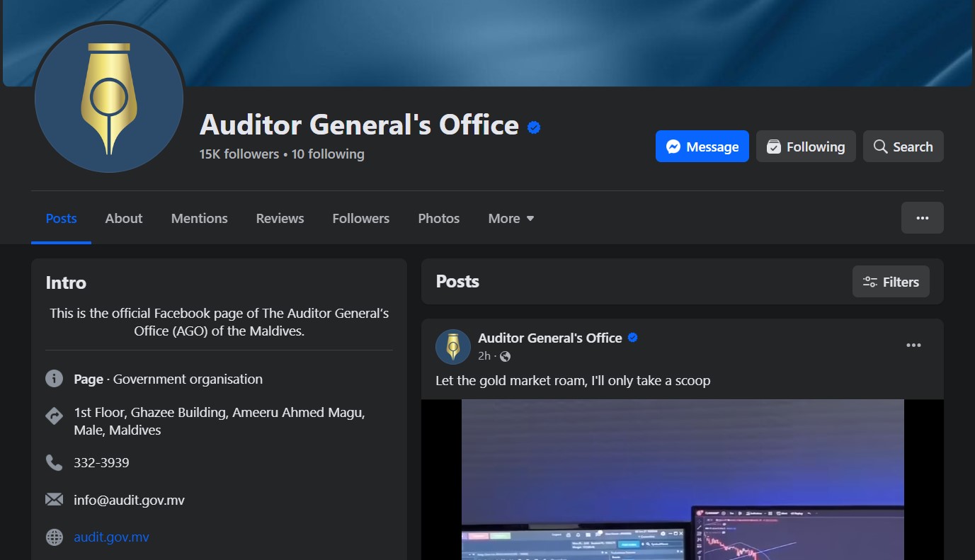The height and width of the screenshot is (560, 975).
Task: Click the verified badge on the post
Action: pos(633,338)
